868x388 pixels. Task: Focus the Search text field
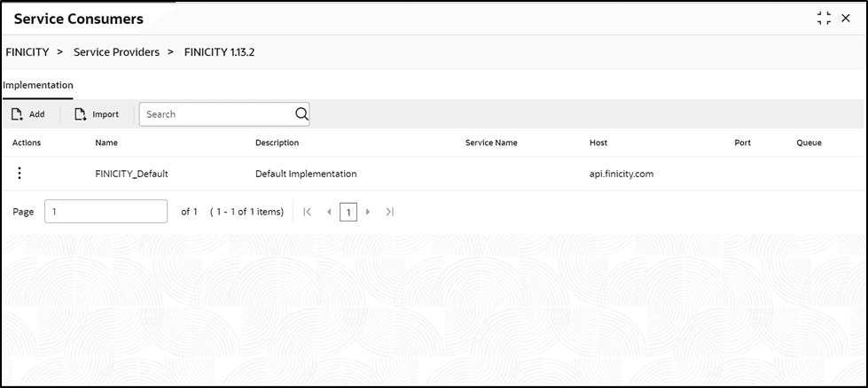(x=217, y=114)
